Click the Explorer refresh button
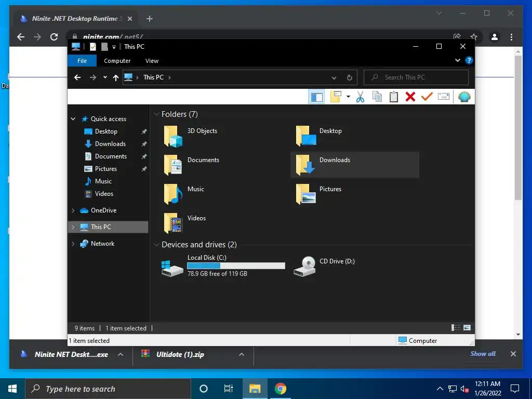 pos(350,78)
